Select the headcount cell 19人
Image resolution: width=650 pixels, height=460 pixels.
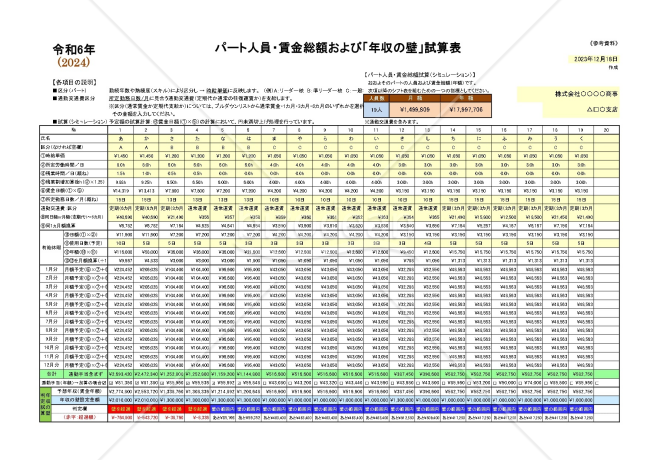pos(376,110)
